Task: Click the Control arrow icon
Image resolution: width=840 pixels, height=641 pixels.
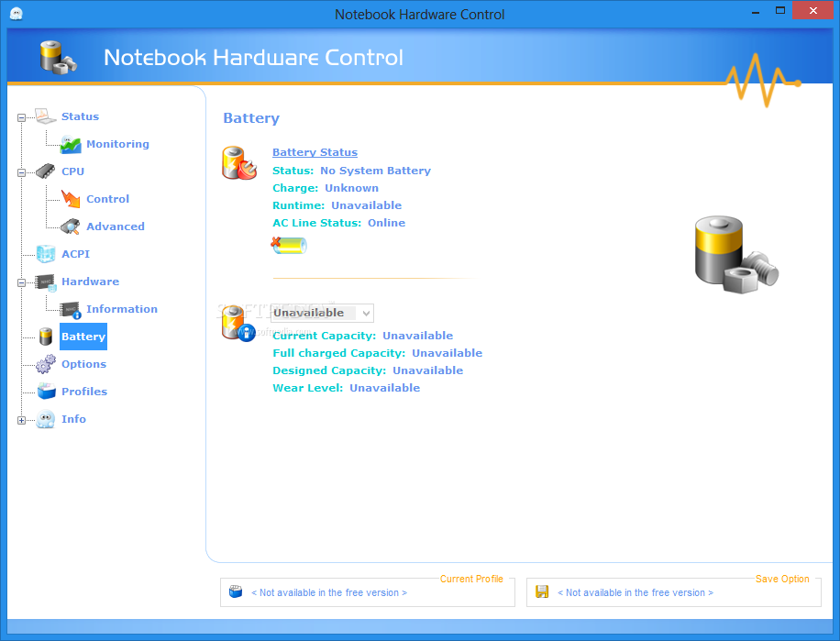Action: [x=71, y=199]
